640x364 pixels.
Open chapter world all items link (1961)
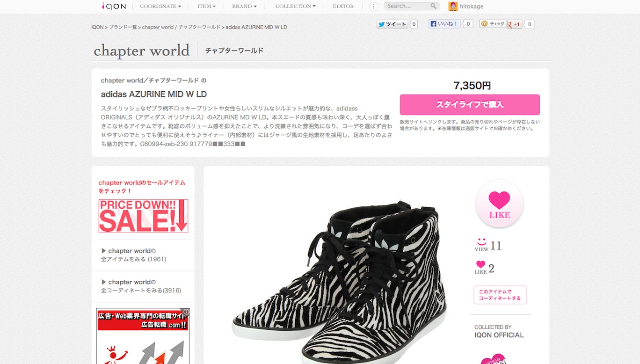click(134, 255)
